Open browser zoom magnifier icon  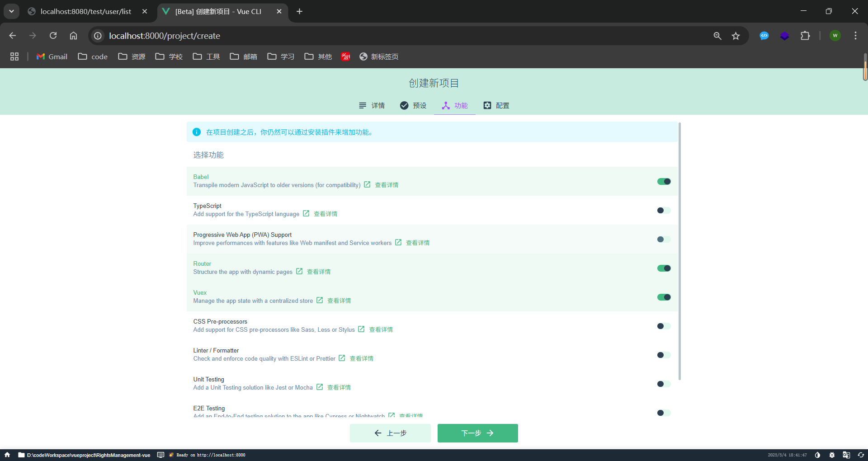717,36
